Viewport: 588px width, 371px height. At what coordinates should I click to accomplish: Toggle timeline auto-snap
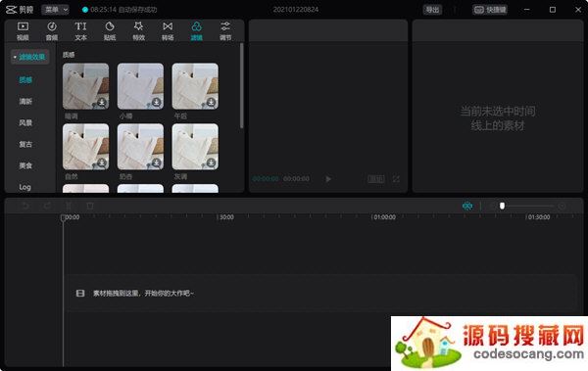[467, 206]
